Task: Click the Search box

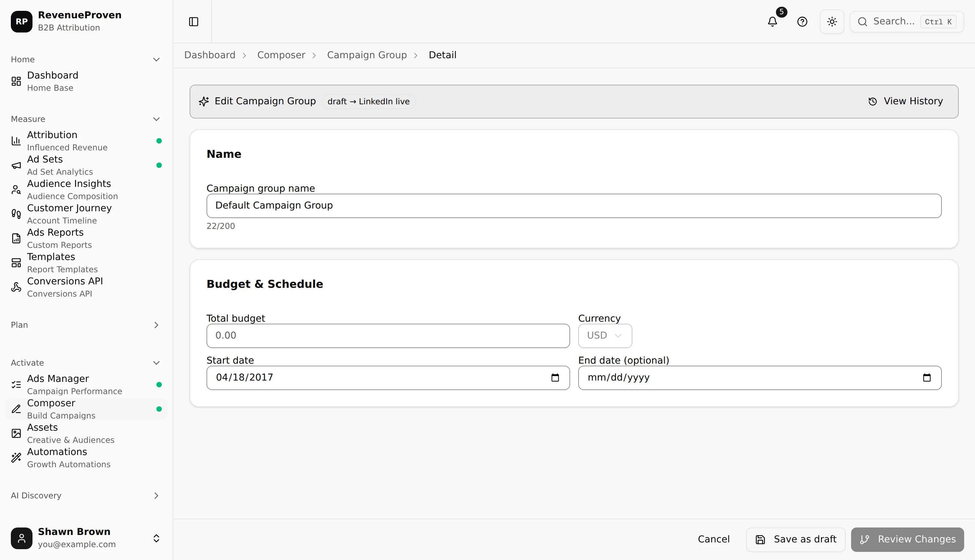Action: 907,22
